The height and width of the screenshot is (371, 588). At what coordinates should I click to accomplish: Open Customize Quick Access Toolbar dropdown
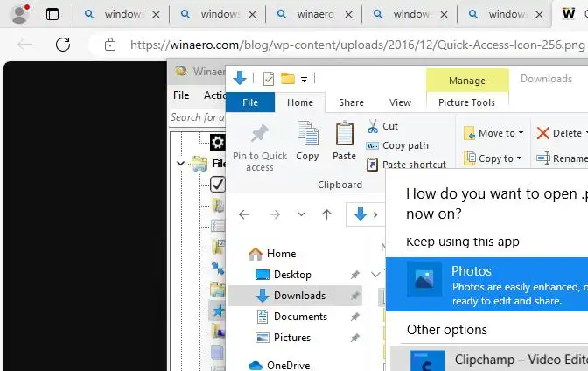coord(304,79)
